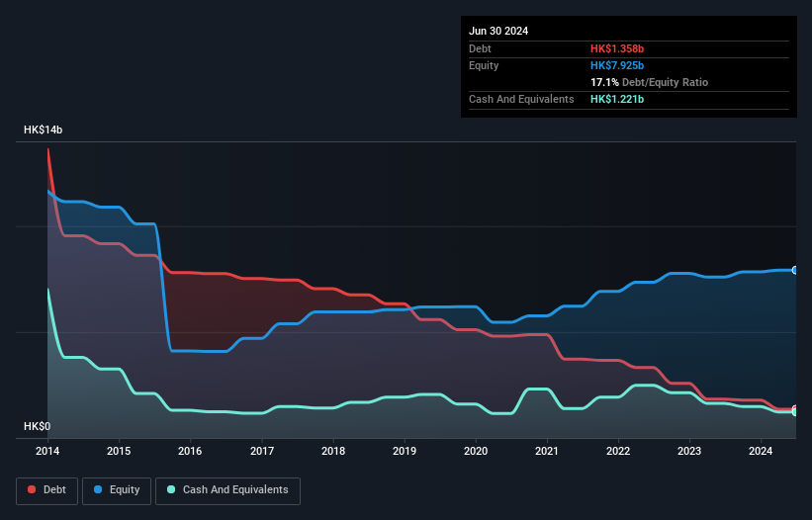Click the Jun 30 2024 tooltip date
The width and height of the screenshot is (812, 520).
click(498, 31)
